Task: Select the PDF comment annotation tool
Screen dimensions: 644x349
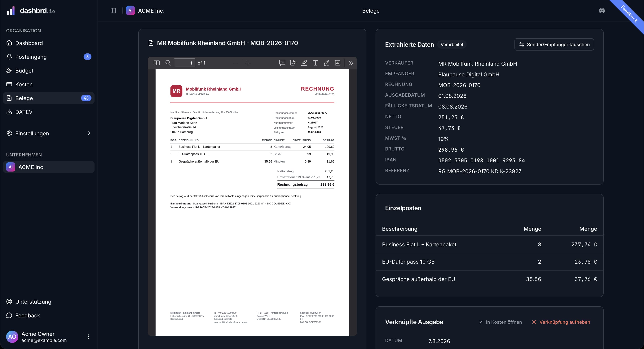Action: 282,63
